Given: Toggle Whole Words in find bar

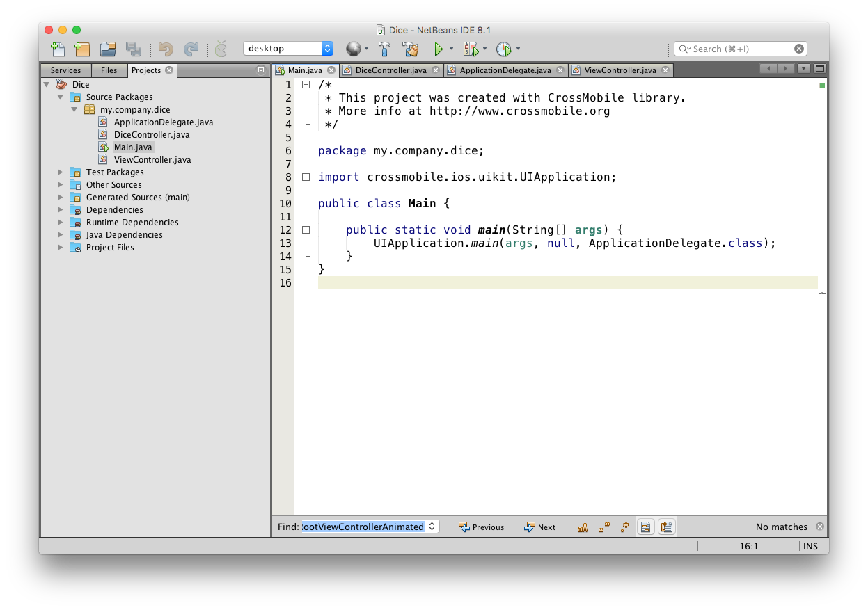Looking at the screenshot, I should point(604,527).
